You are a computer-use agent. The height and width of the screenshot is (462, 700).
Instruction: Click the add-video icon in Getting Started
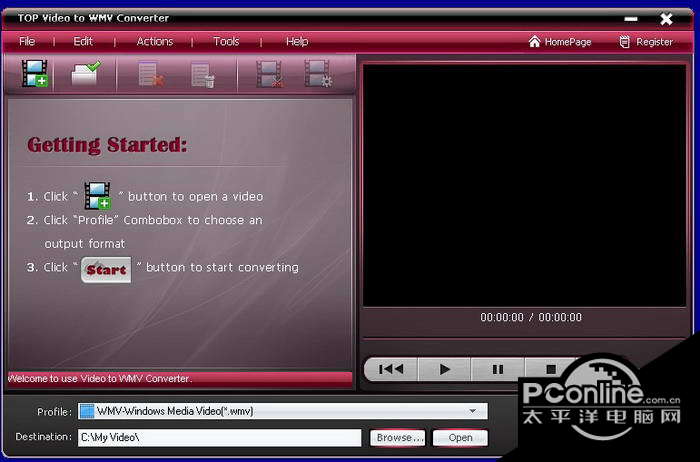[x=98, y=196]
